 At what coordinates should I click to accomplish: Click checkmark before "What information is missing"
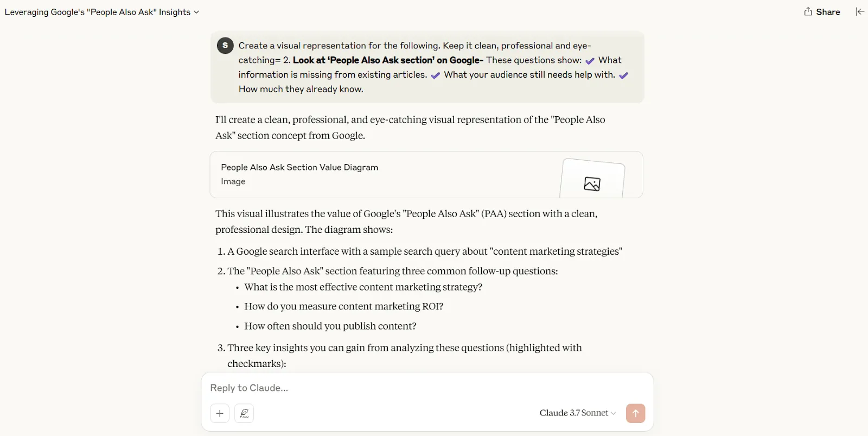coord(590,61)
